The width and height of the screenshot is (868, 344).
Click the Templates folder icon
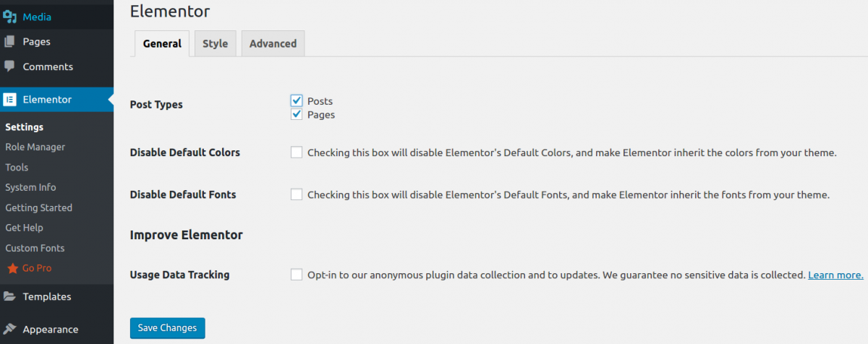[9, 296]
